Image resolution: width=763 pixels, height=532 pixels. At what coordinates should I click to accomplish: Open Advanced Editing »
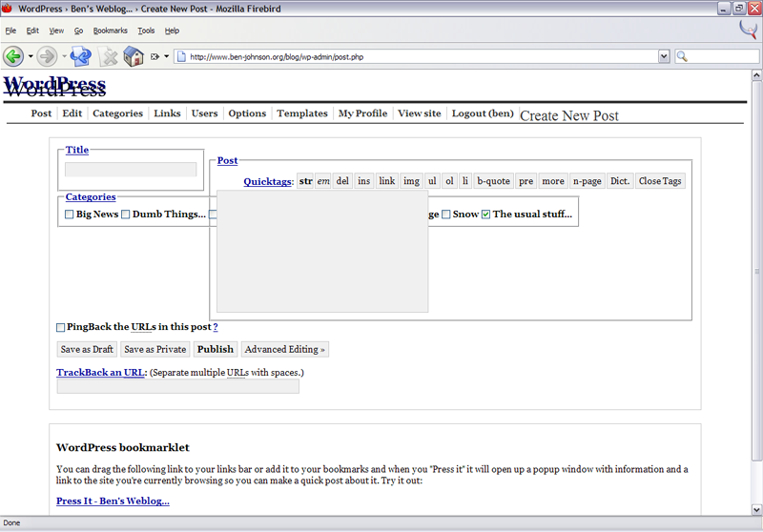[284, 349]
